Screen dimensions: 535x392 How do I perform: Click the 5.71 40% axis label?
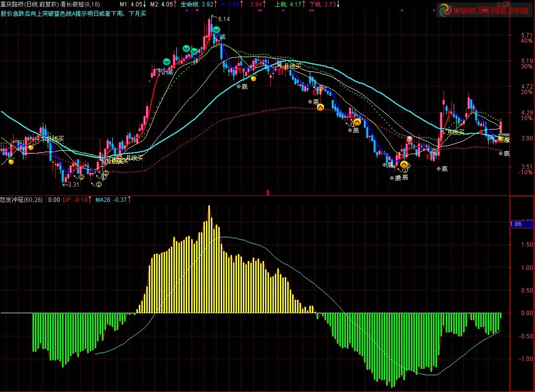(527, 38)
